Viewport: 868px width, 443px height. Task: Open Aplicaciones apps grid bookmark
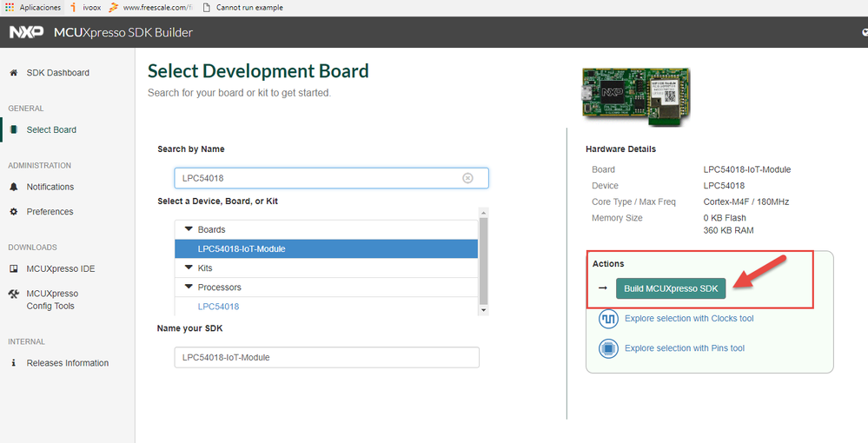(33, 7)
